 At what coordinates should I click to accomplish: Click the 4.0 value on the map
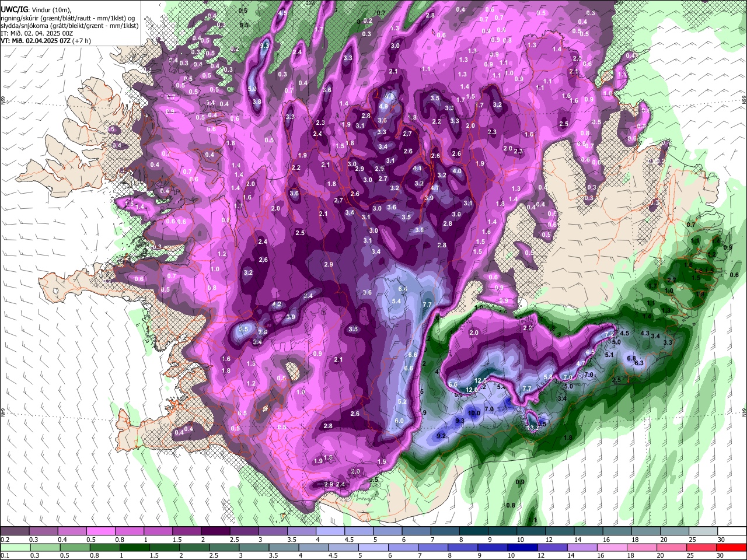[457, 171]
